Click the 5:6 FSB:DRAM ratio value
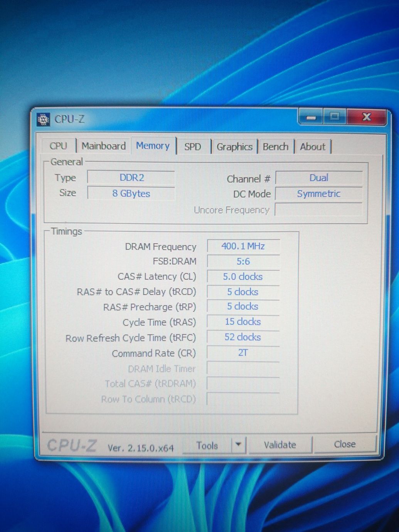 tap(243, 261)
